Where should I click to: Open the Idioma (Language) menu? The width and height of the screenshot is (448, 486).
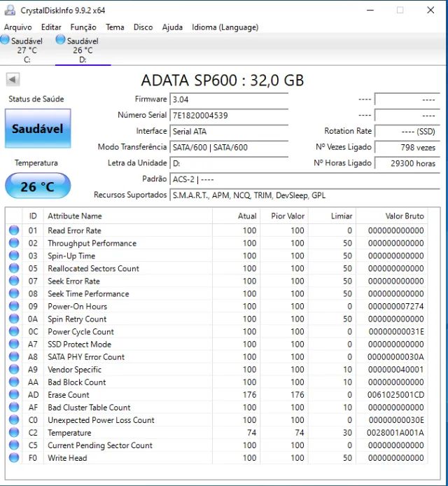[x=225, y=27]
